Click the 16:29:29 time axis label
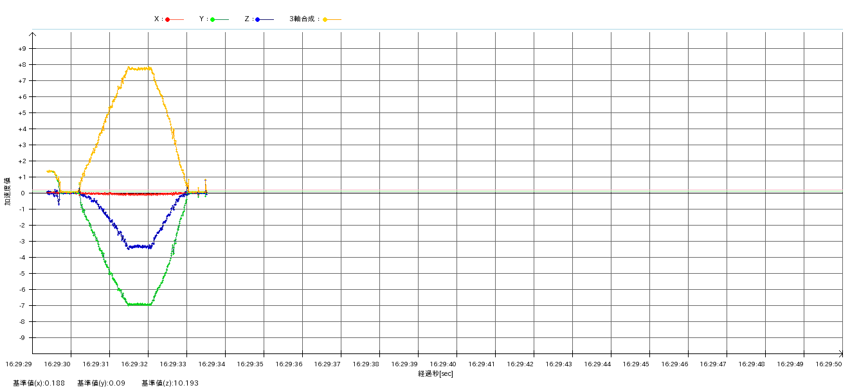Image resolution: width=868 pixels, height=392 pixels. click(19, 364)
